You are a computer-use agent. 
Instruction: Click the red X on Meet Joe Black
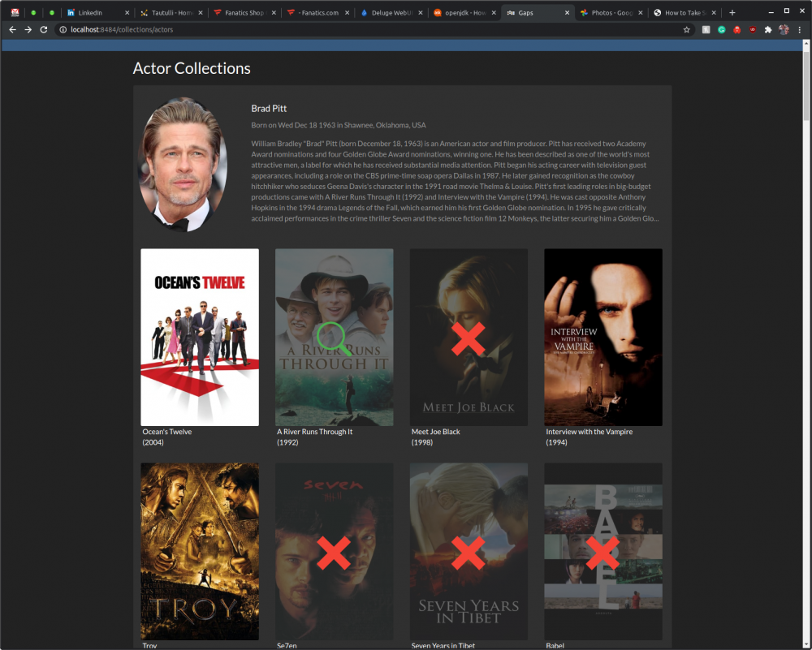pyautogui.click(x=469, y=338)
